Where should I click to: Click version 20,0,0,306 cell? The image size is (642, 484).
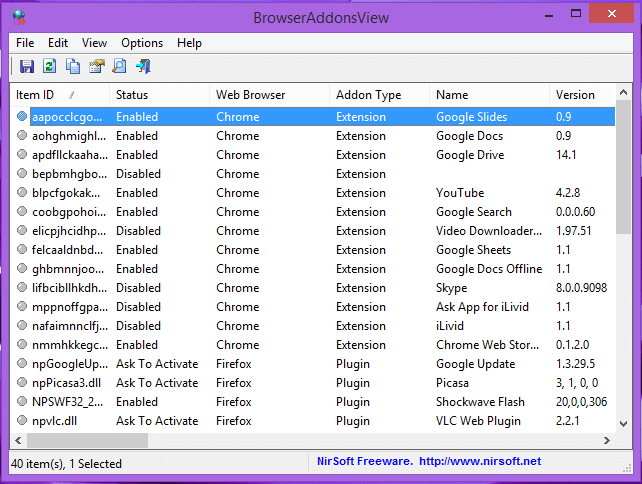(581, 402)
